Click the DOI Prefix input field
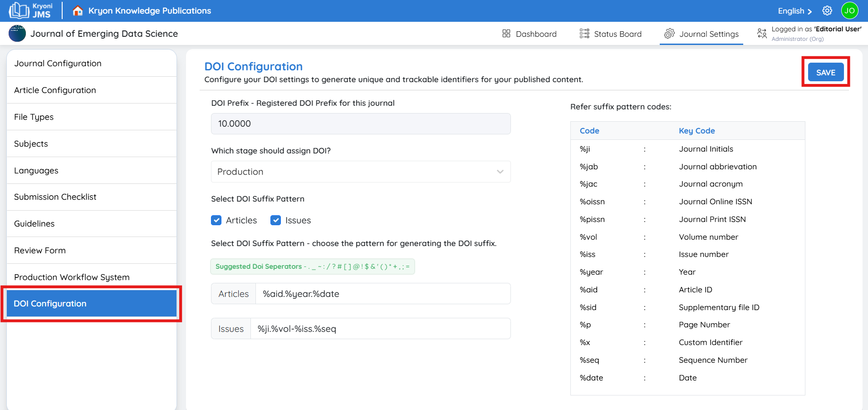Viewport: 868px width, 410px height. 361,123
